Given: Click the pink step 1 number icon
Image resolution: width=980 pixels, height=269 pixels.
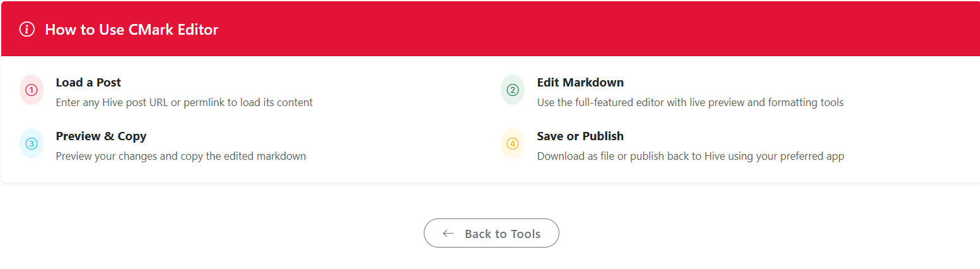Looking at the screenshot, I should click(x=32, y=90).
